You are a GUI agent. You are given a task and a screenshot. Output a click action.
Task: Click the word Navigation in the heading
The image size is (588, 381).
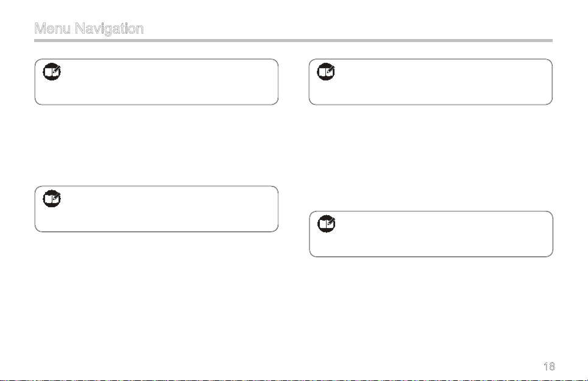[109, 29]
